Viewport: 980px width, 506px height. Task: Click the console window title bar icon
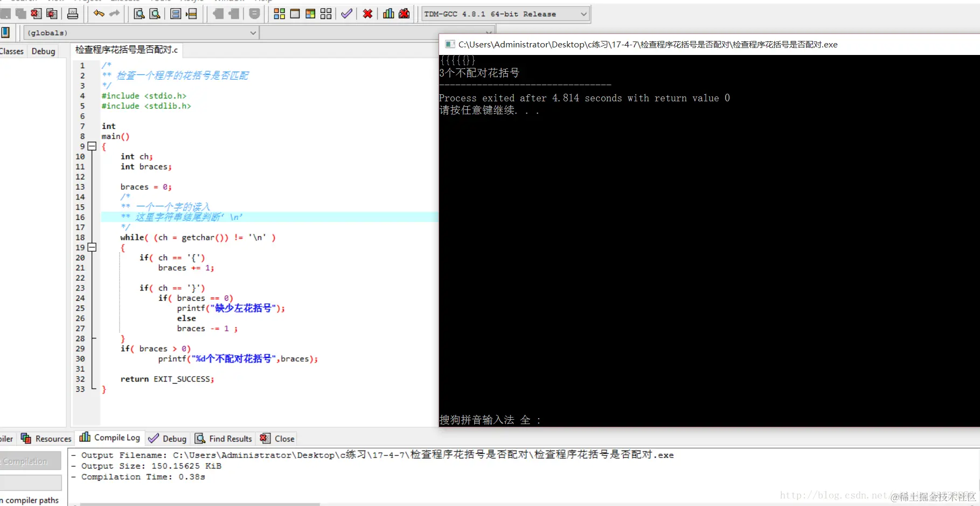[449, 44]
